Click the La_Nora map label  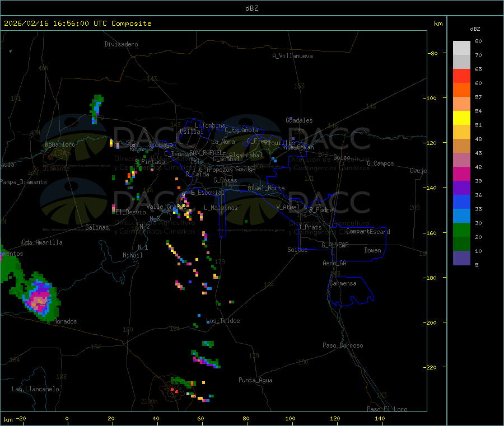[x=223, y=142]
